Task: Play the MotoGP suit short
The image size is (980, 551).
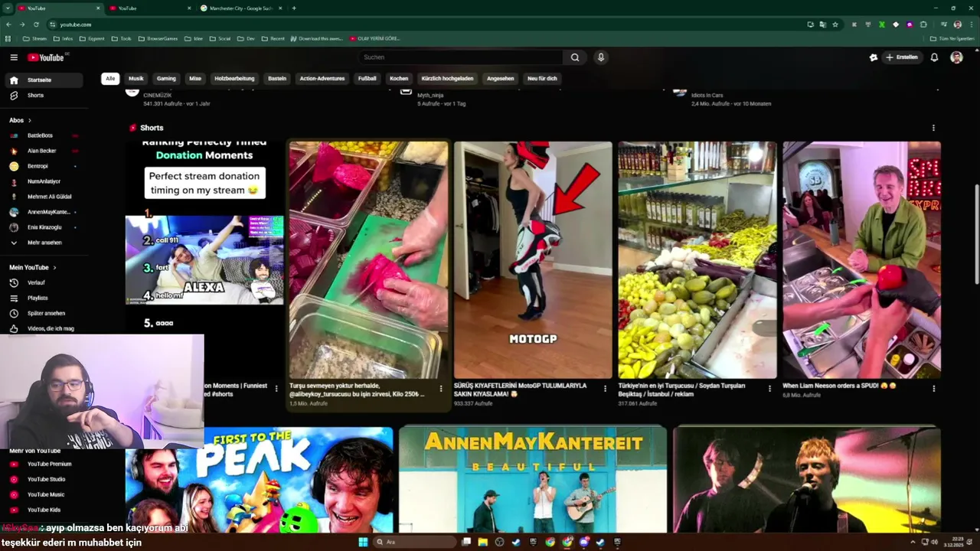Action: [533, 260]
